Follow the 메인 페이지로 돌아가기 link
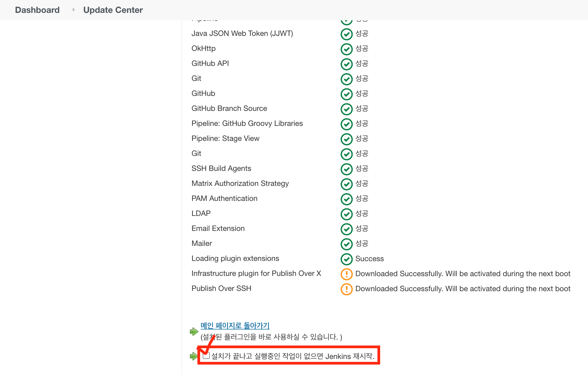Image resolution: width=588 pixels, height=375 pixels. pos(235,325)
